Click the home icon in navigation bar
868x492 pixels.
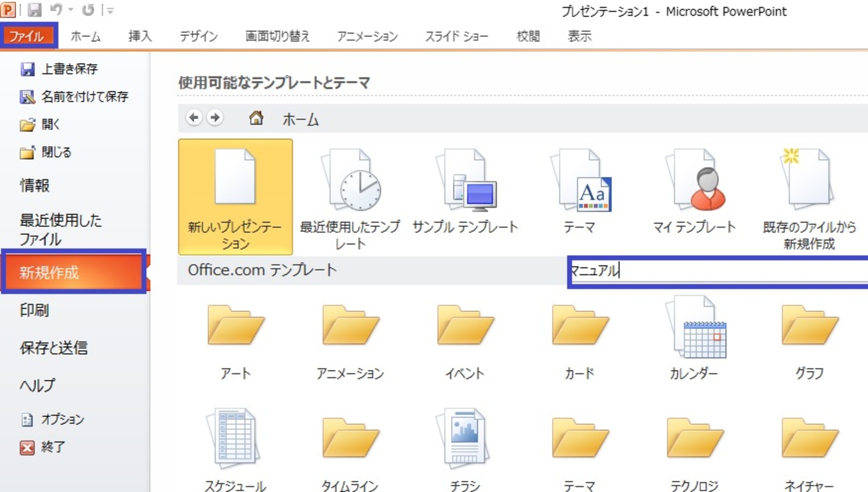256,118
